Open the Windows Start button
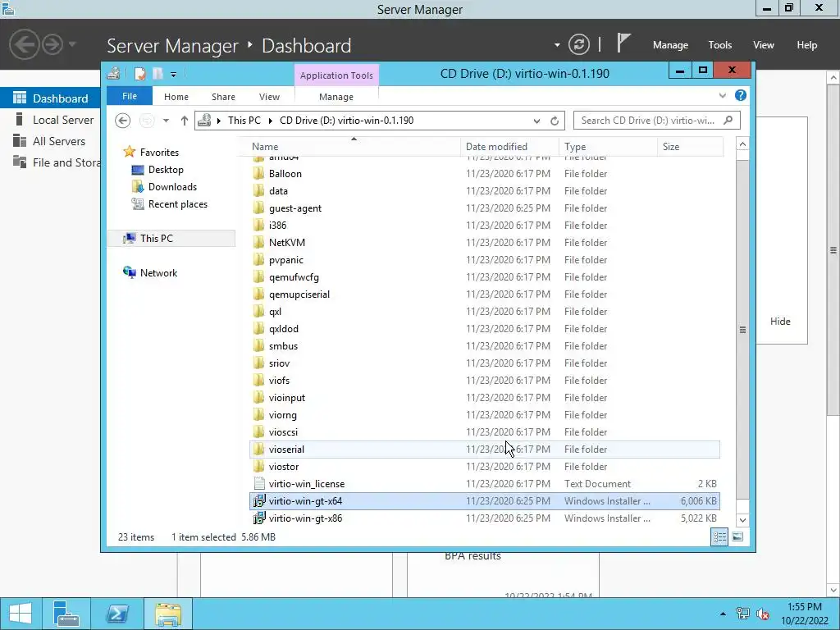 click(21, 614)
